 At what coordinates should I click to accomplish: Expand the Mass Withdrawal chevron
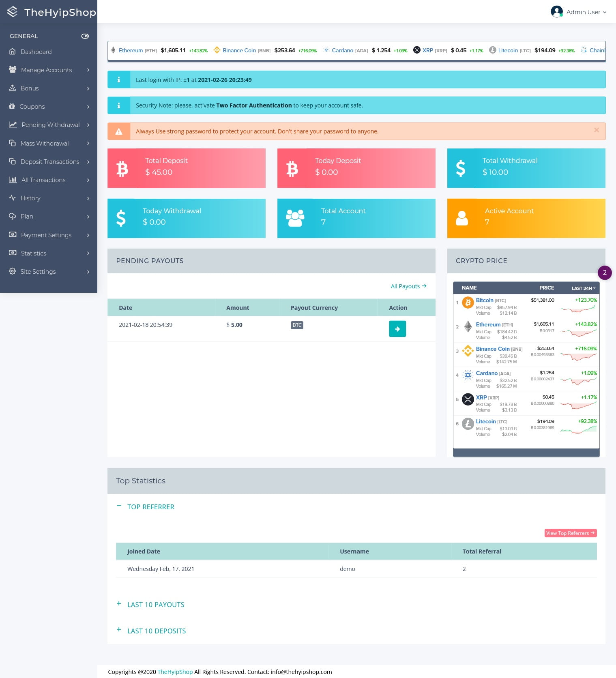coord(88,143)
